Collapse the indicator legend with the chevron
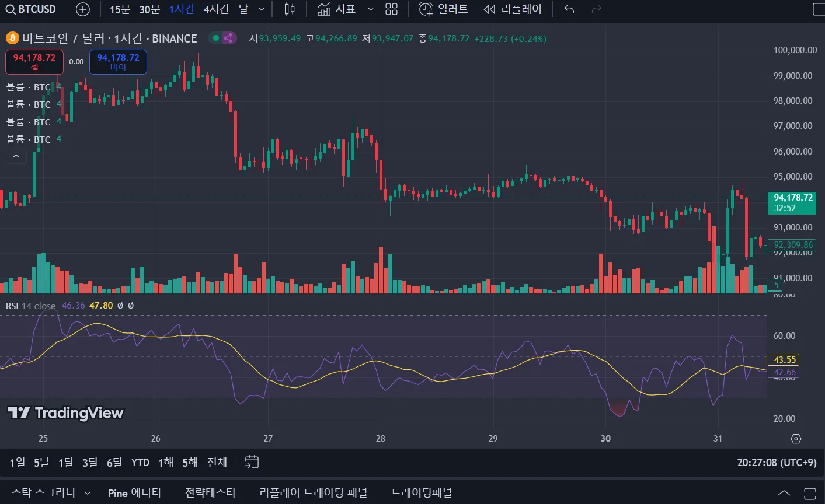 click(x=16, y=156)
